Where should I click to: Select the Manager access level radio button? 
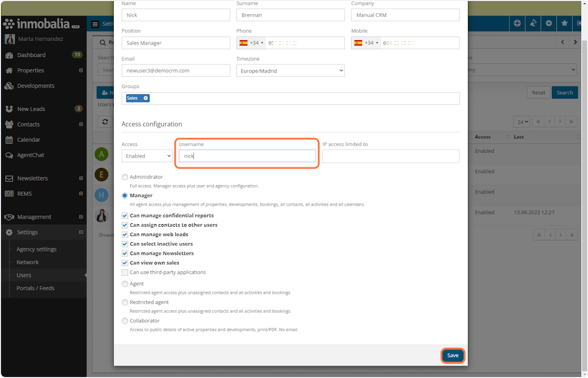click(x=125, y=195)
